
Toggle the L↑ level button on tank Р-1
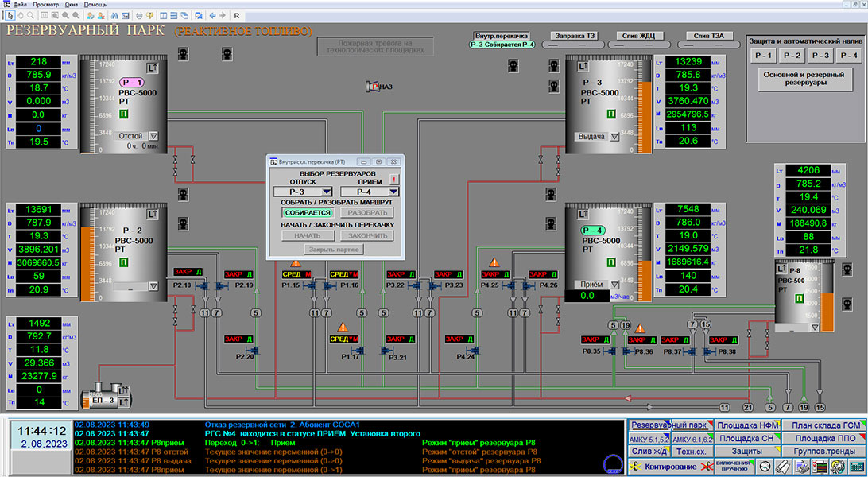click(x=153, y=68)
